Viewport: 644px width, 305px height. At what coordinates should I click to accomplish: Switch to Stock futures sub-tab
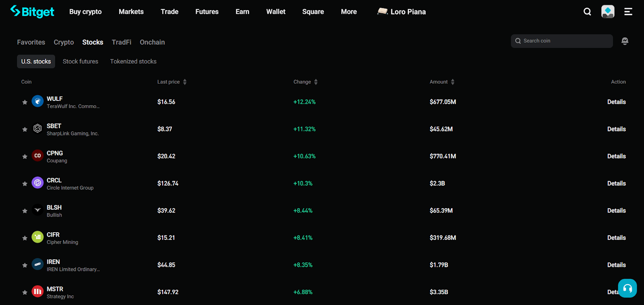pyautogui.click(x=80, y=61)
